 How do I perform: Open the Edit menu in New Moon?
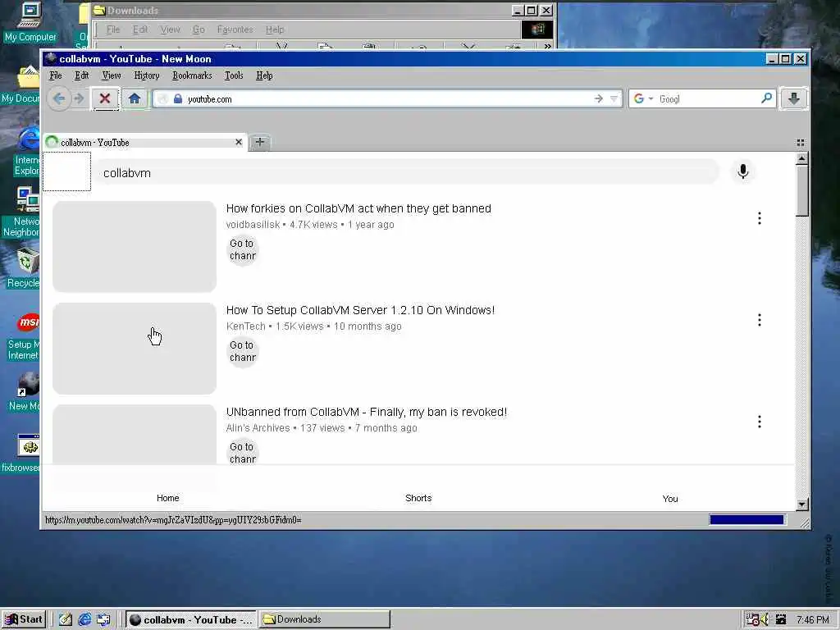coord(81,75)
